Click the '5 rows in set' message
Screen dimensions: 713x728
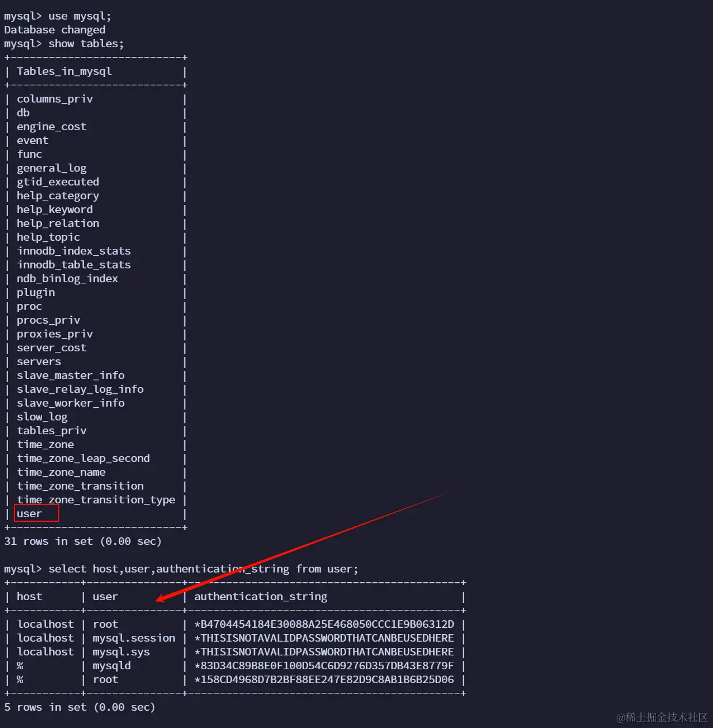pyautogui.click(x=79, y=707)
